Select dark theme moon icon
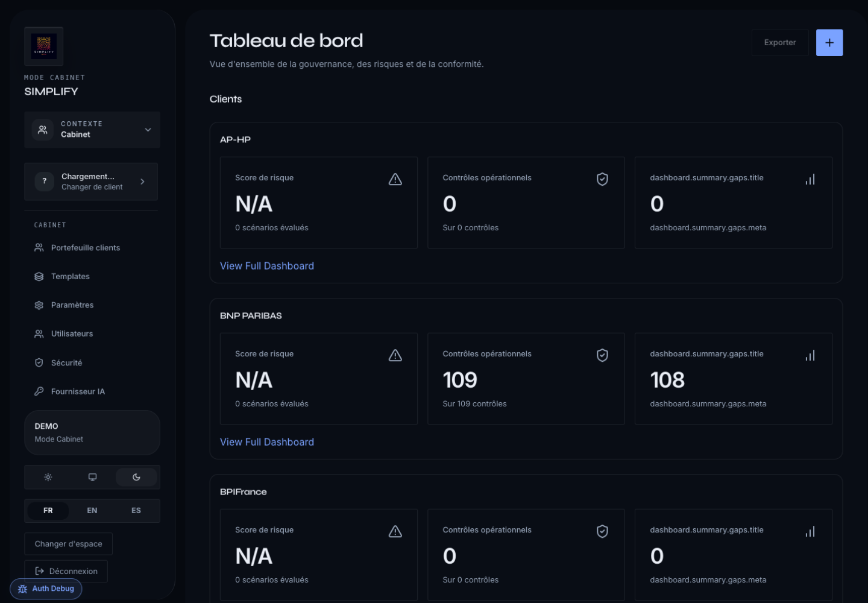This screenshot has height=603, width=868. pos(136,477)
